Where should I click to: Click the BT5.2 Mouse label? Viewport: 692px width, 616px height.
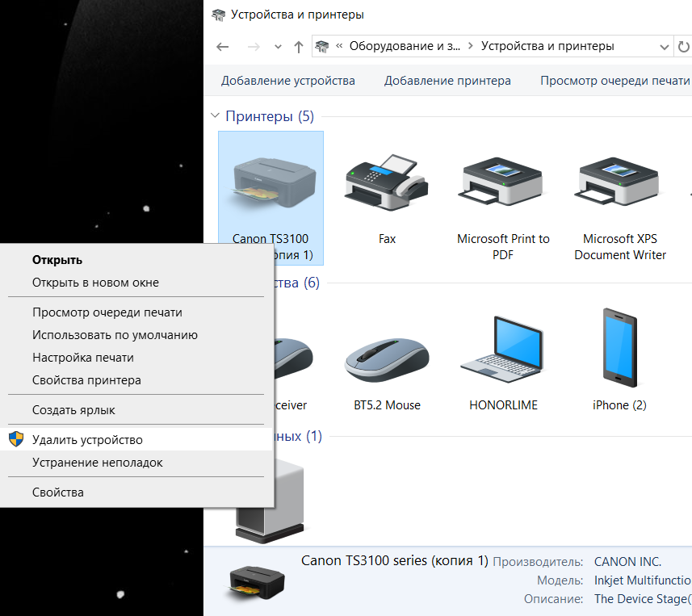click(387, 405)
